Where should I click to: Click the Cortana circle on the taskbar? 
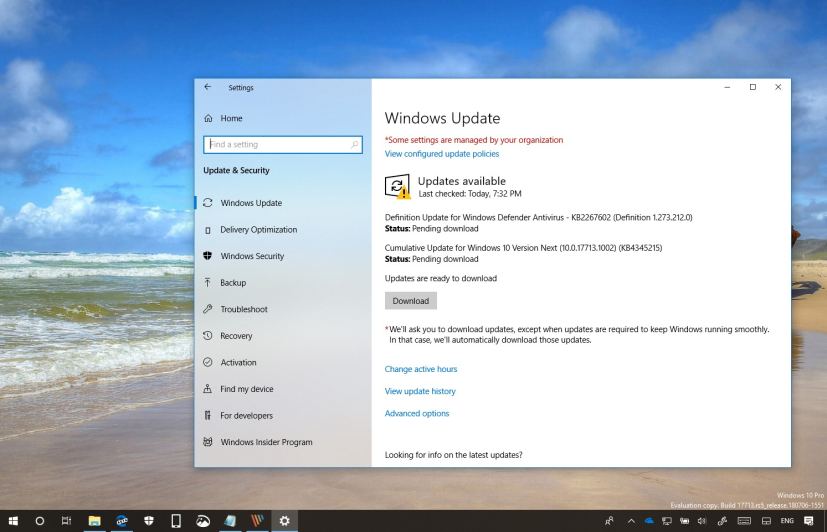tap(40, 521)
